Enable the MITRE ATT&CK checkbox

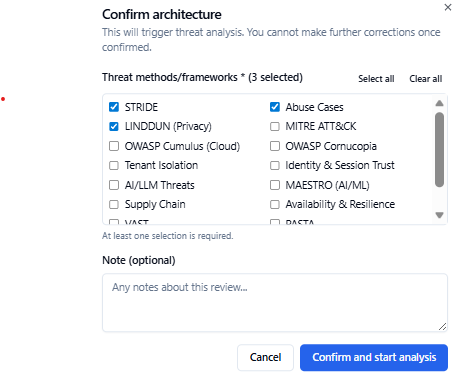click(275, 126)
